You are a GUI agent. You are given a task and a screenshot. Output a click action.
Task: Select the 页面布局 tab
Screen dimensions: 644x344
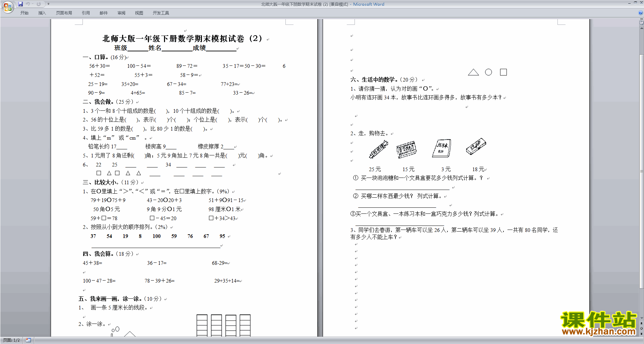click(x=64, y=13)
